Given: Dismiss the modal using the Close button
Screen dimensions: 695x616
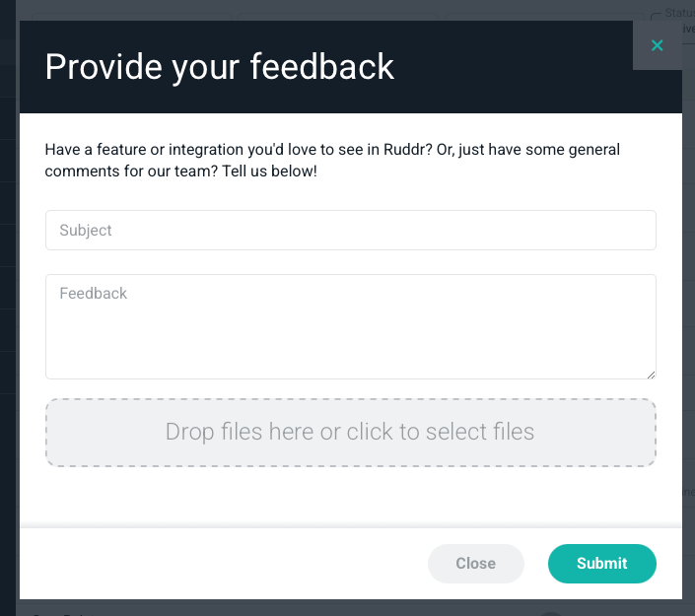Looking at the screenshot, I should pos(475,563).
